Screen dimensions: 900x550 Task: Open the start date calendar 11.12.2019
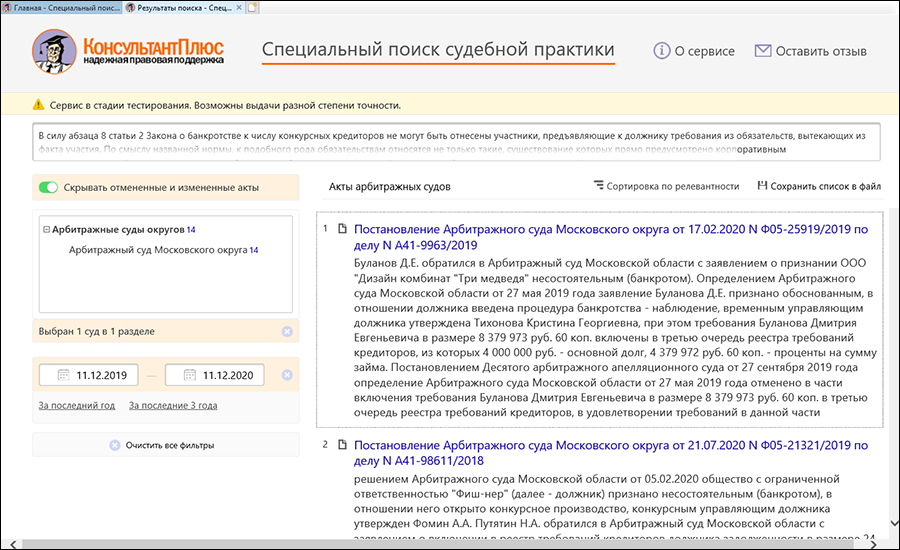pos(63,375)
